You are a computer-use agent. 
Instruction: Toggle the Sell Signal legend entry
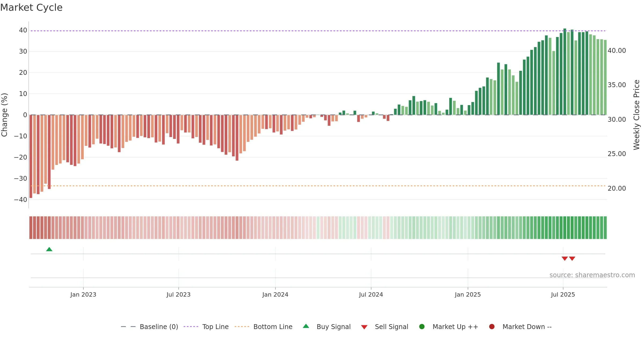(385, 327)
